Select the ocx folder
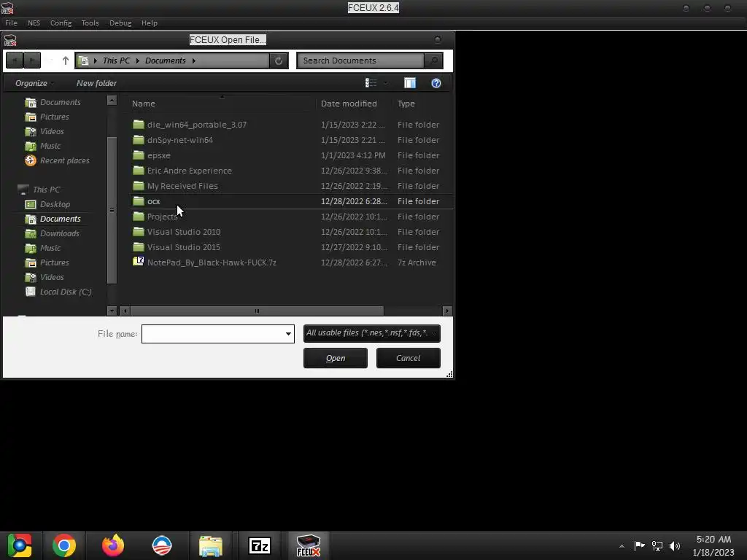The image size is (747, 560). [x=292, y=201]
